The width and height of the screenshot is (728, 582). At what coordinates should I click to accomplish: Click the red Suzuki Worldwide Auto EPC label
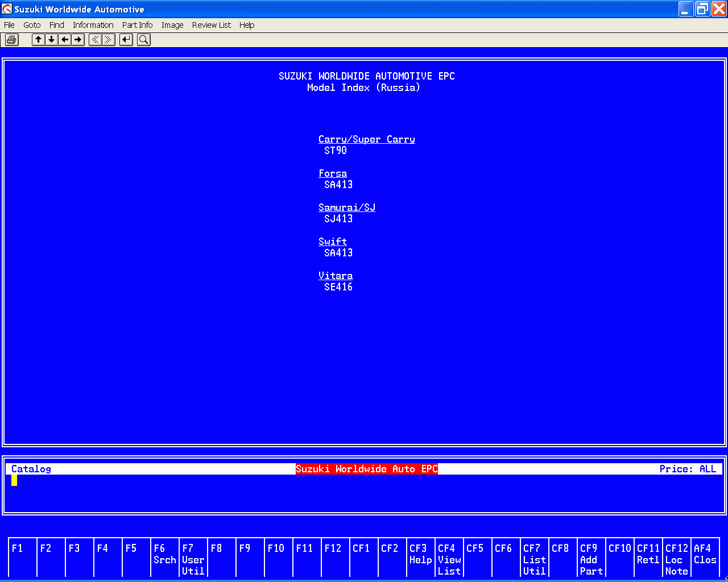tap(367, 469)
